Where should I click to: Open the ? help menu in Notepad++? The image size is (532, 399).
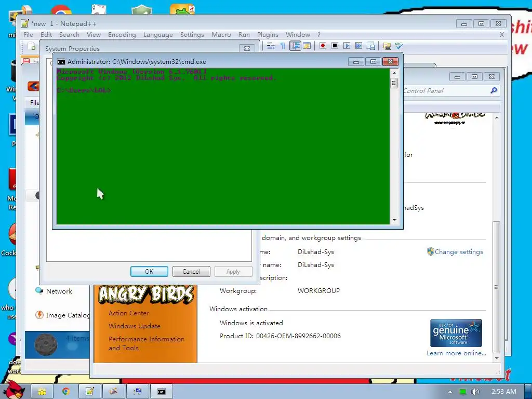(319, 35)
